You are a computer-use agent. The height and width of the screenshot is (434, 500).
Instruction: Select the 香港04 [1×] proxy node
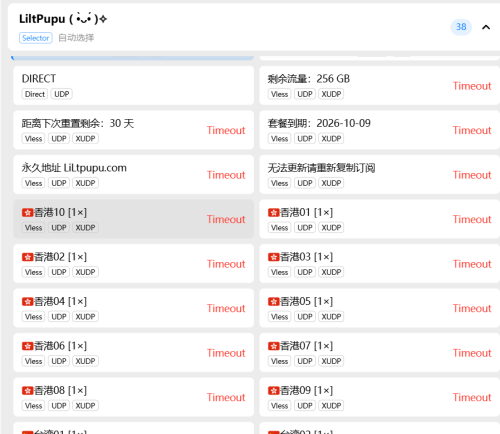pyautogui.click(x=133, y=308)
